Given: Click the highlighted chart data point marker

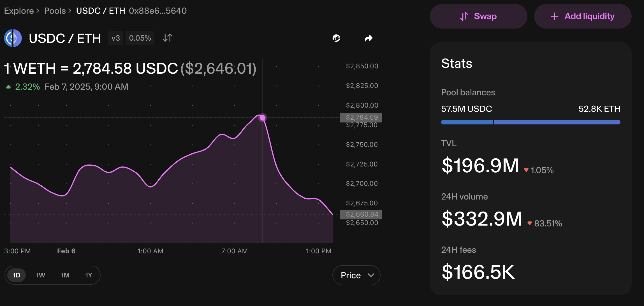Looking at the screenshot, I should point(263,118).
